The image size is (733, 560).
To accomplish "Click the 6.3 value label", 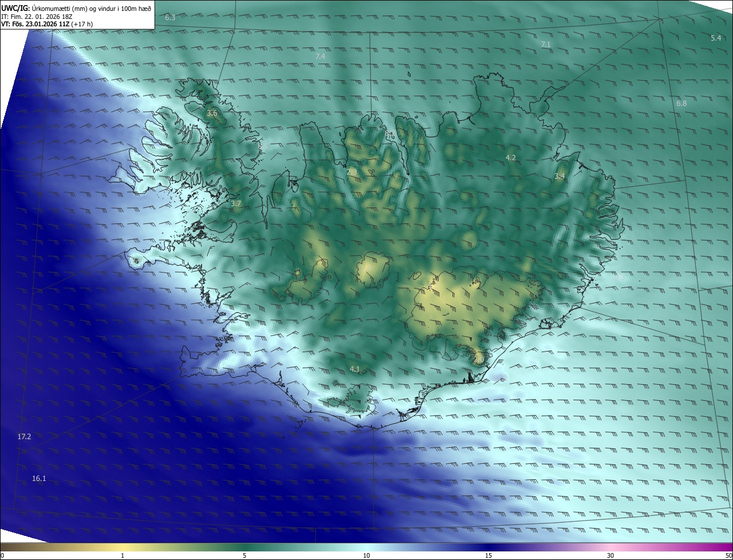I will click(170, 18).
